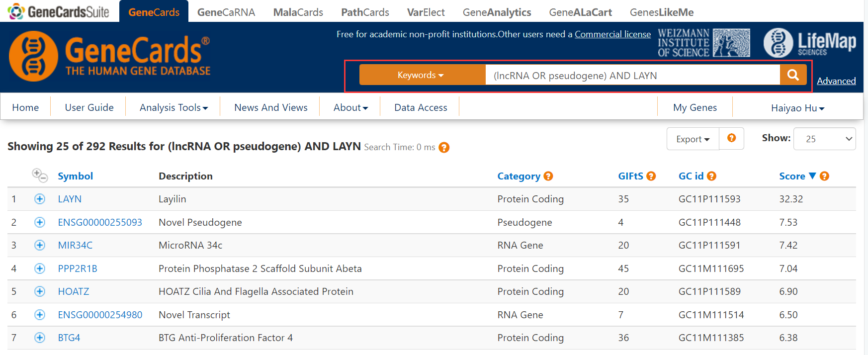Open the Advanced search link
Image resolution: width=868 pixels, height=355 pixels.
coord(836,81)
